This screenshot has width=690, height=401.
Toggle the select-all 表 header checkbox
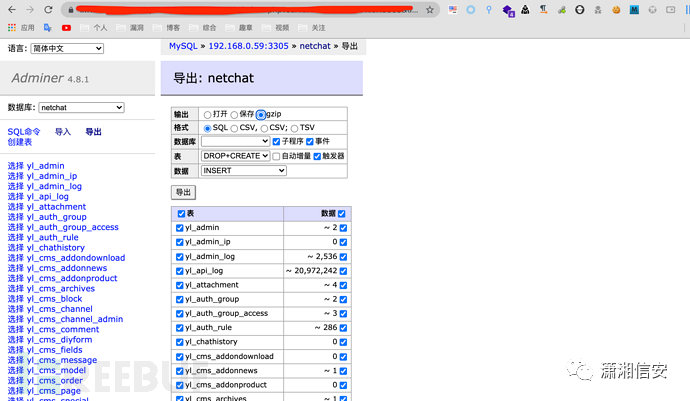(181, 213)
